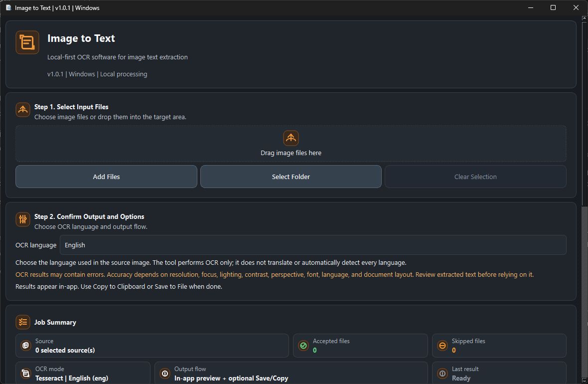Click the 'Ready' last result status
The height and width of the screenshot is (384, 588).
coord(461,378)
